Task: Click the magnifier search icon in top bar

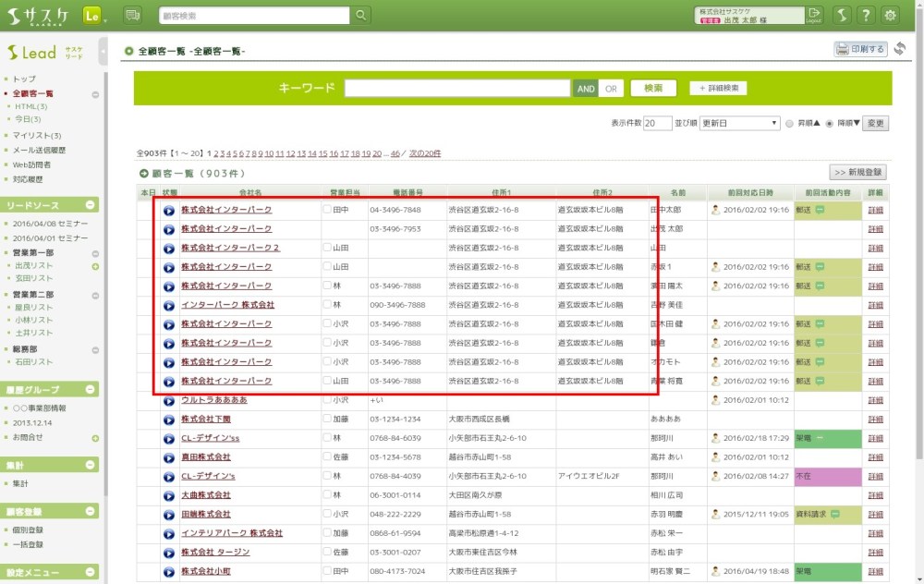Action: pyautogui.click(x=361, y=15)
